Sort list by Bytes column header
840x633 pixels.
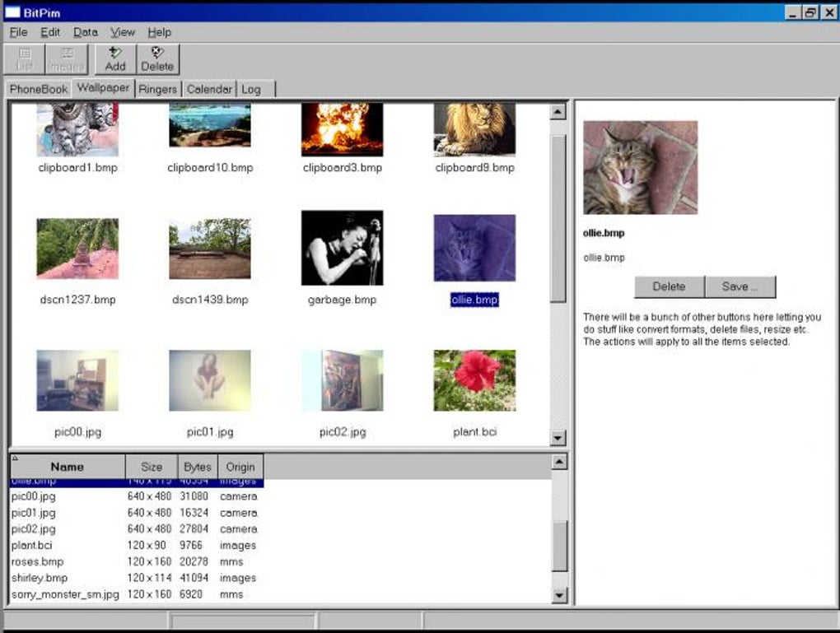pyautogui.click(x=198, y=467)
